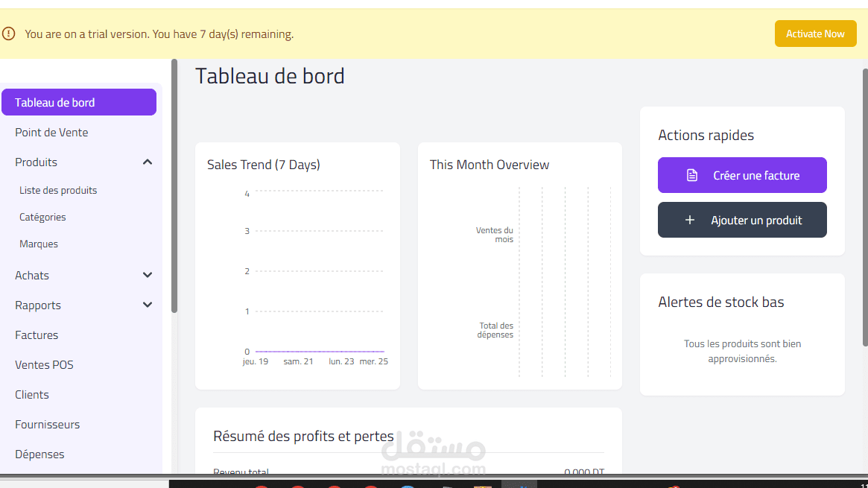Click the Activate Now button

pyautogui.click(x=815, y=34)
